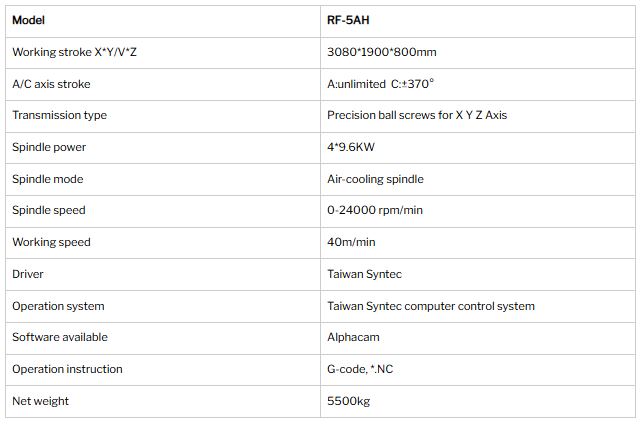This screenshot has width=642, height=424.
Task: Click the Taiwan Syntec driver value
Action: [364, 274]
